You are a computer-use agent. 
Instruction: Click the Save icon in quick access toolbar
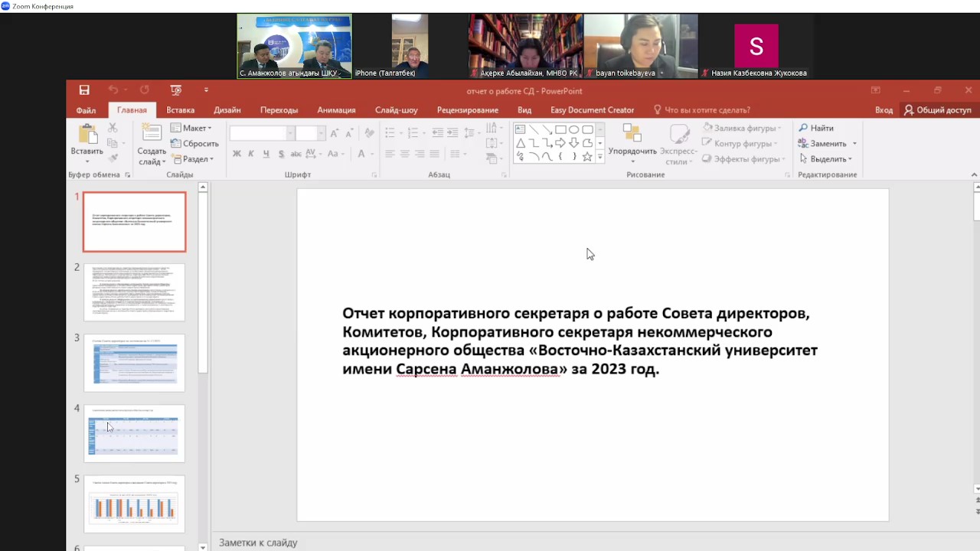tap(84, 90)
